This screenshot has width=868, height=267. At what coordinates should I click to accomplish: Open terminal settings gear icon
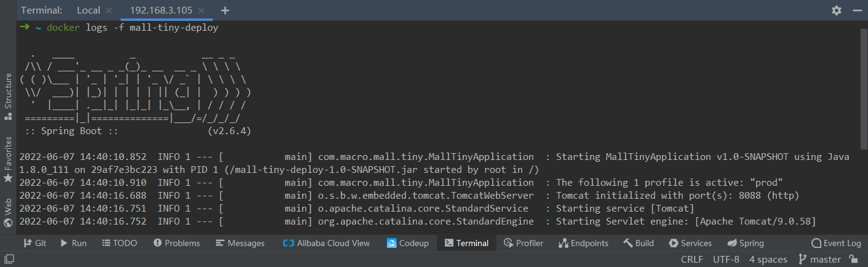[836, 10]
